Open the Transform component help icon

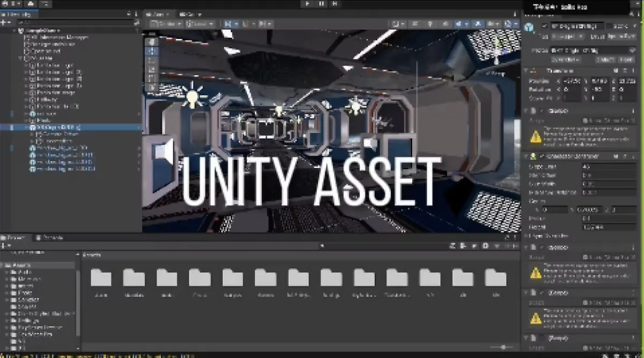tap(616, 70)
